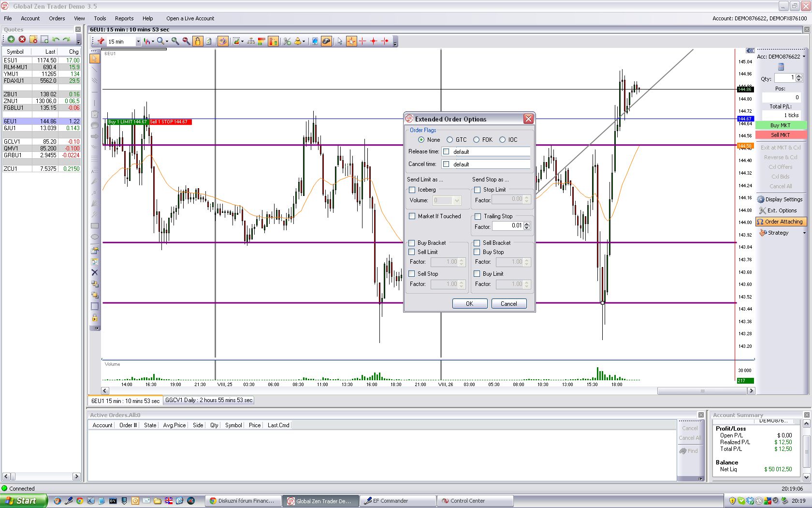Click the refresh chart page icon
Image resolution: width=812 pixels, height=508 pixels.
pos(209,41)
